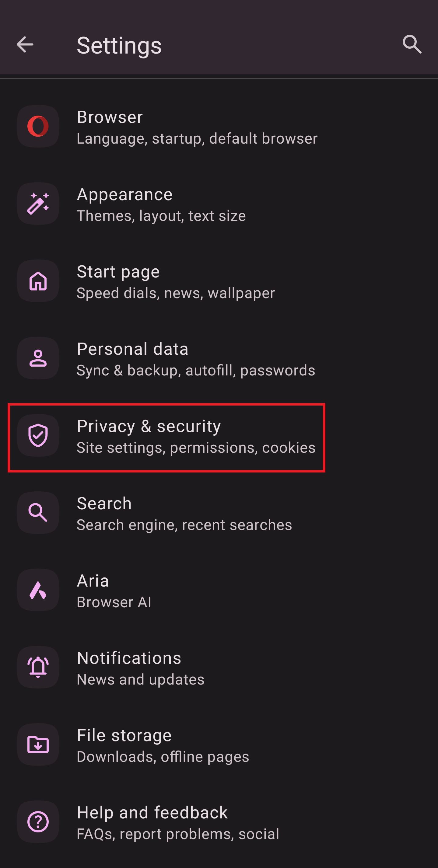438x868 pixels.
Task: Open Help and feedback section
Action: (178, 822)
